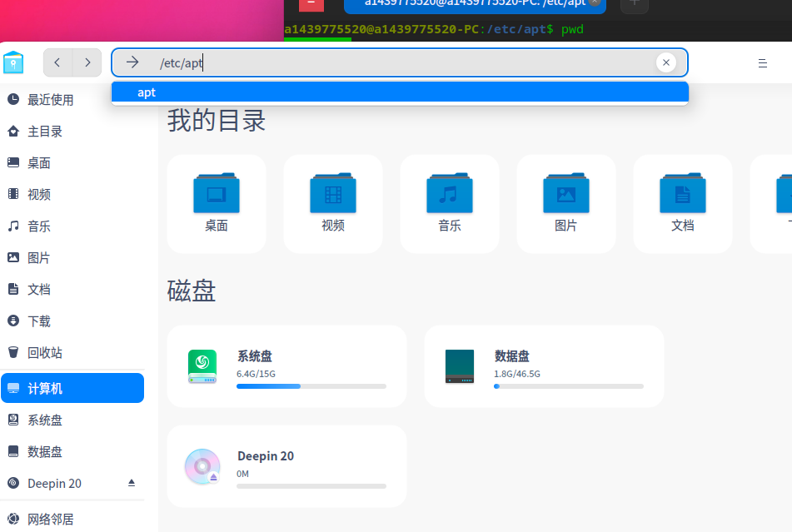
Task: Go forward with the right arrow button
Action: pyautogui.click(x=87, y=62)
